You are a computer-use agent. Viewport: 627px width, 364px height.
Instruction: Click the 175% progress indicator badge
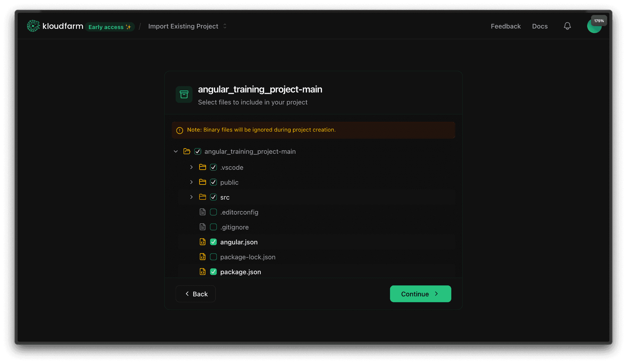599,20
